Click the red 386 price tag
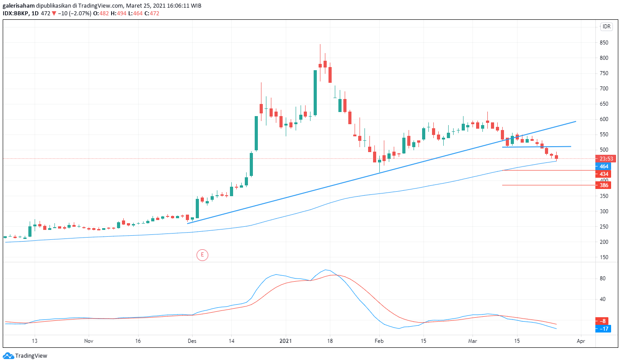 (603, 185)
